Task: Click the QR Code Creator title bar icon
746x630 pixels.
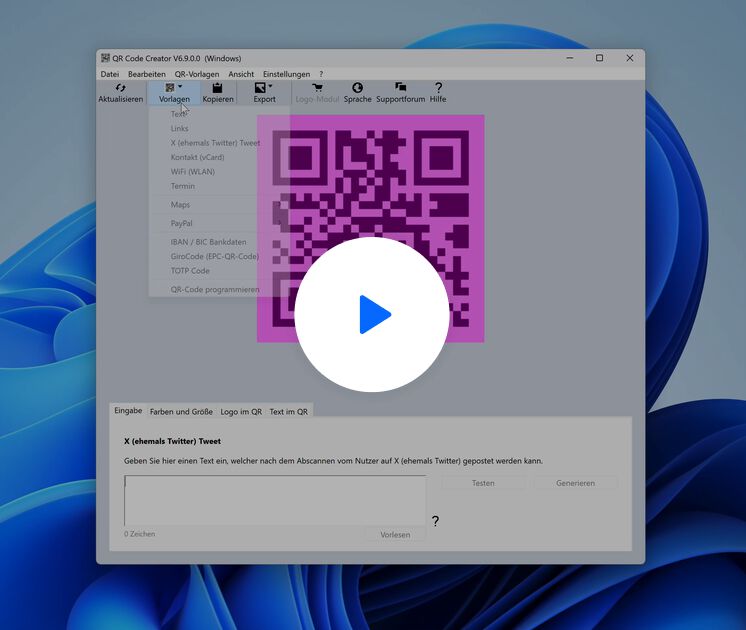Action: pos(105,58)
